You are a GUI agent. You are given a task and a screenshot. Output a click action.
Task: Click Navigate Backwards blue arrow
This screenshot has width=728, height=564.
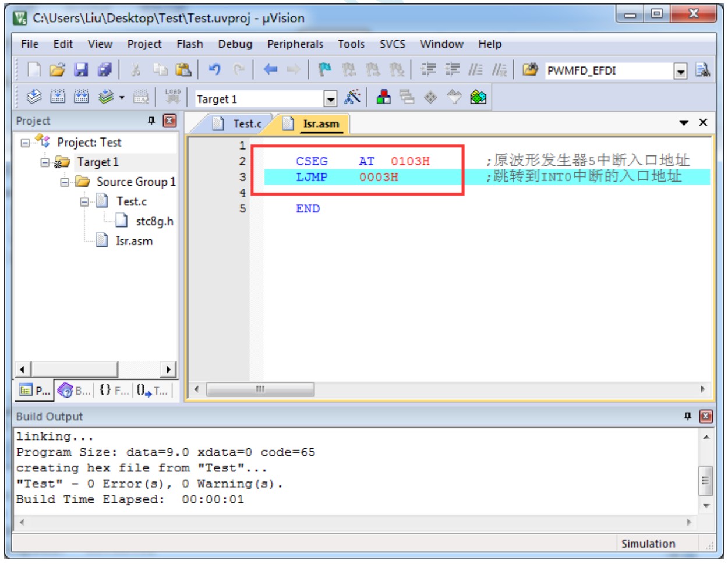(x=270, y=70)
